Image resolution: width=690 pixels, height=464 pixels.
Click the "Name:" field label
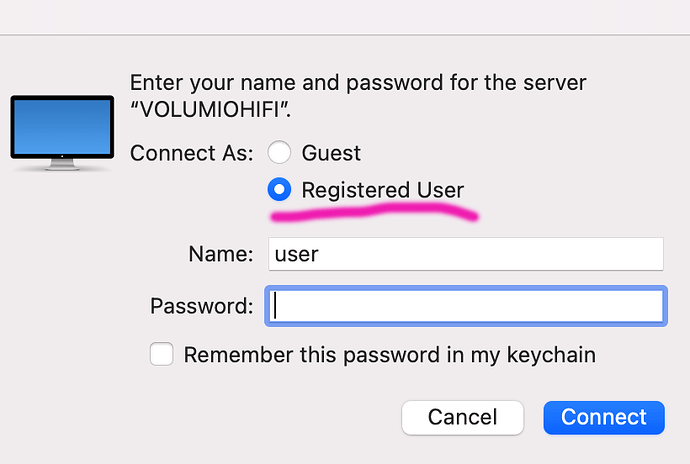click(x=220, y=254)
